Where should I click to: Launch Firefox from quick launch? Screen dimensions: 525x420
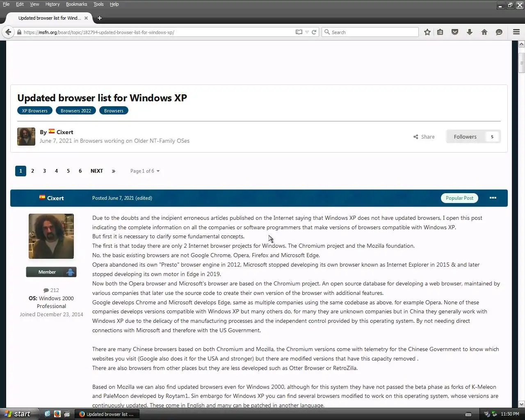(57, 414)
